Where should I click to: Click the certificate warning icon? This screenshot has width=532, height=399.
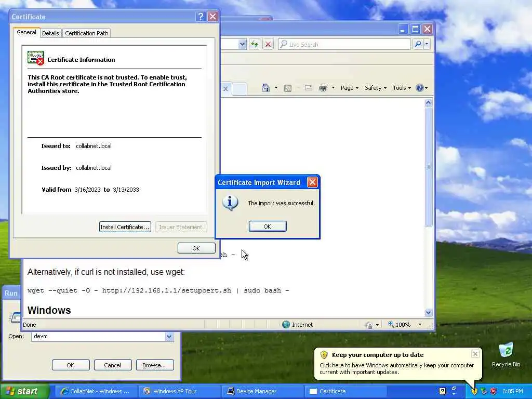(x=36, y=58)
